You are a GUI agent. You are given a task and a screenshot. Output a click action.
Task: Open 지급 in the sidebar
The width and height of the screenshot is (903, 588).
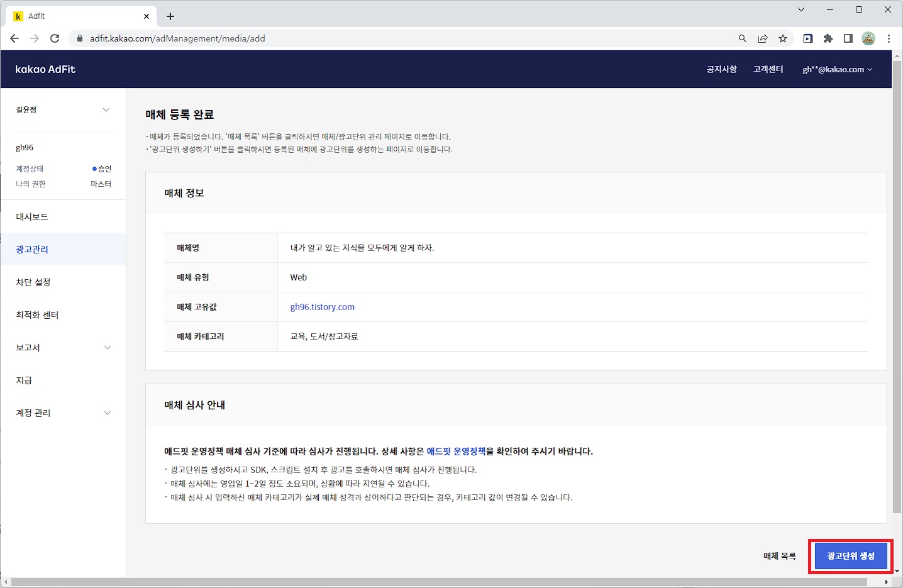[63, 380]
